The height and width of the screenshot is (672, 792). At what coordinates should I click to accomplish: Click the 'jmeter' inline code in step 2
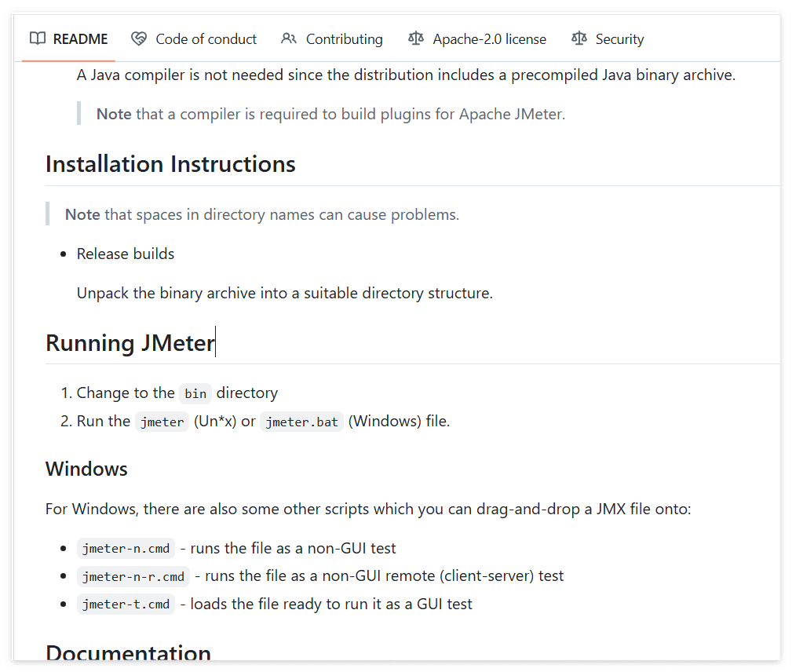[x=162, y=422]
